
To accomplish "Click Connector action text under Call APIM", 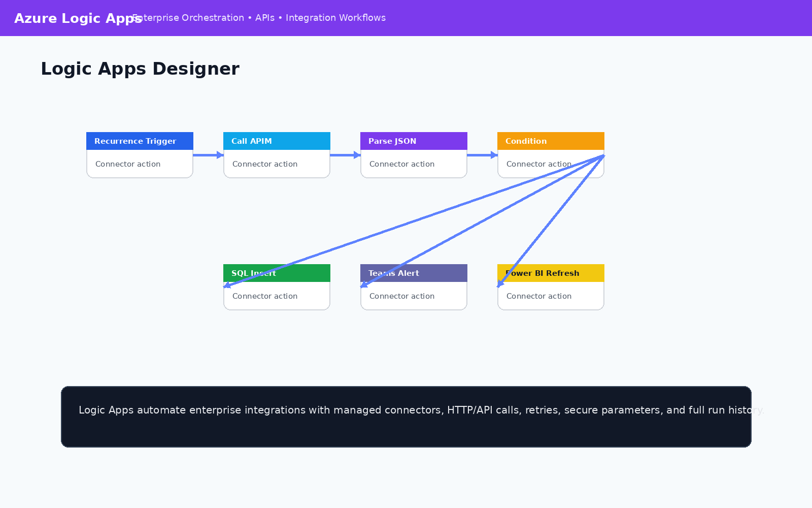I will (265, 164).
